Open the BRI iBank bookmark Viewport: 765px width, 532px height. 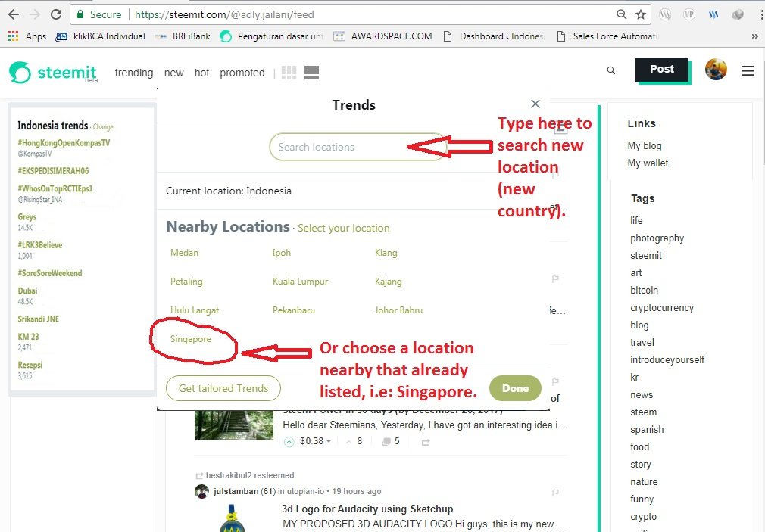(183, 36)
